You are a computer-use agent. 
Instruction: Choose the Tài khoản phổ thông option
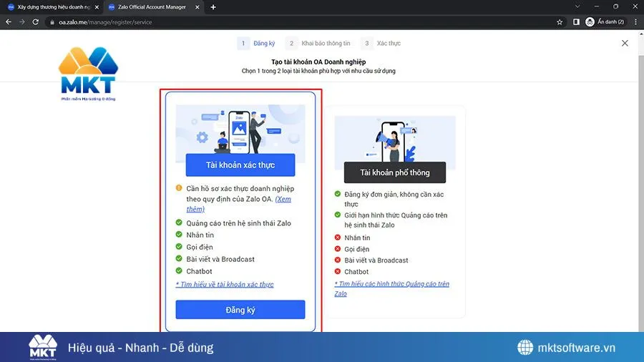pyautogui.click(x=395, y=172)
